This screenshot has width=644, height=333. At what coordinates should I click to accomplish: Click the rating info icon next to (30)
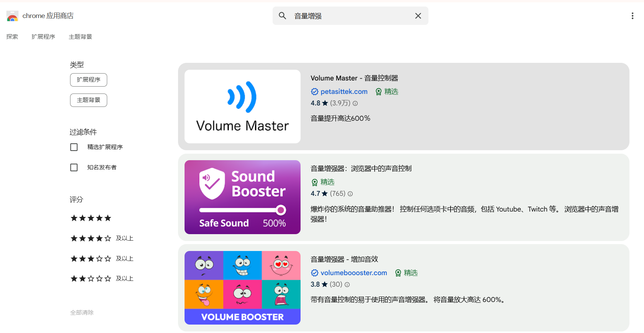click(347, 285)
